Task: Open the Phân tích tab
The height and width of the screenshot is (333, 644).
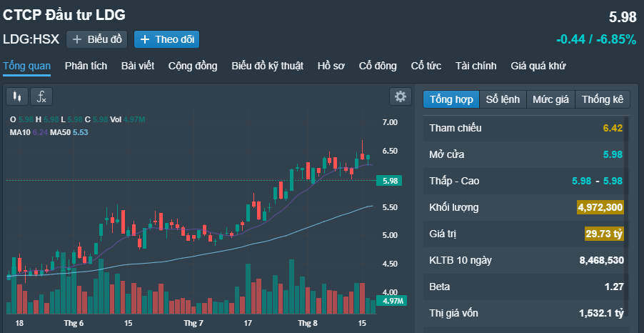Action: (86, 66)
